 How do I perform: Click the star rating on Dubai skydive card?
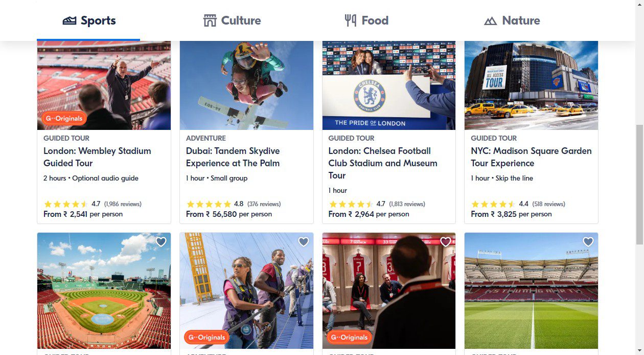tap(209, 204)
